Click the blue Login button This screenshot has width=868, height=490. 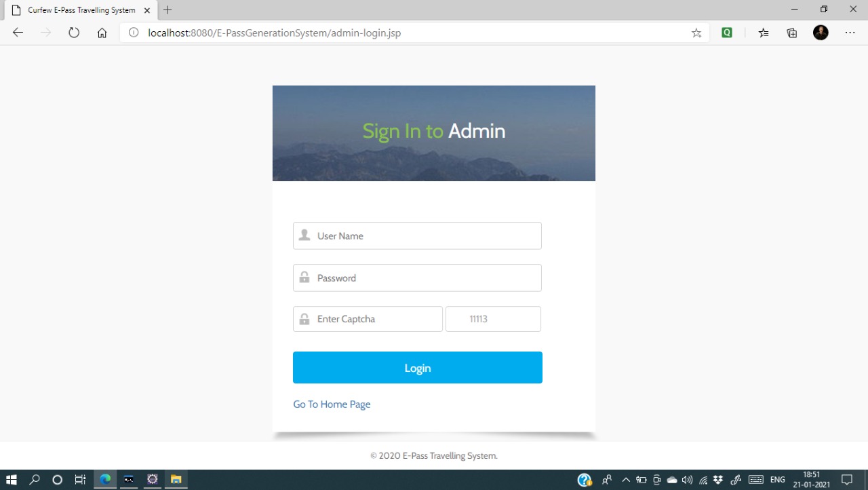pos(418,367)
